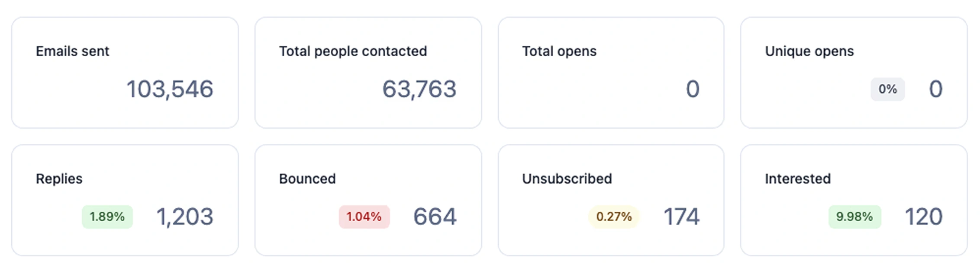Click the green 9.98% interested rate badge
This screenshot has width=980, height=265.
tap(854, 217)
